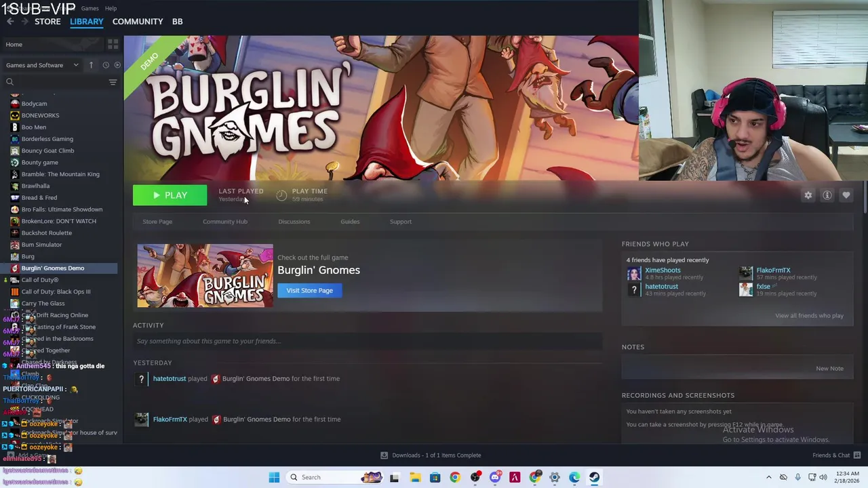868x488 pixels.
Task: Click New Note in Notes panel
Action: 829,368
